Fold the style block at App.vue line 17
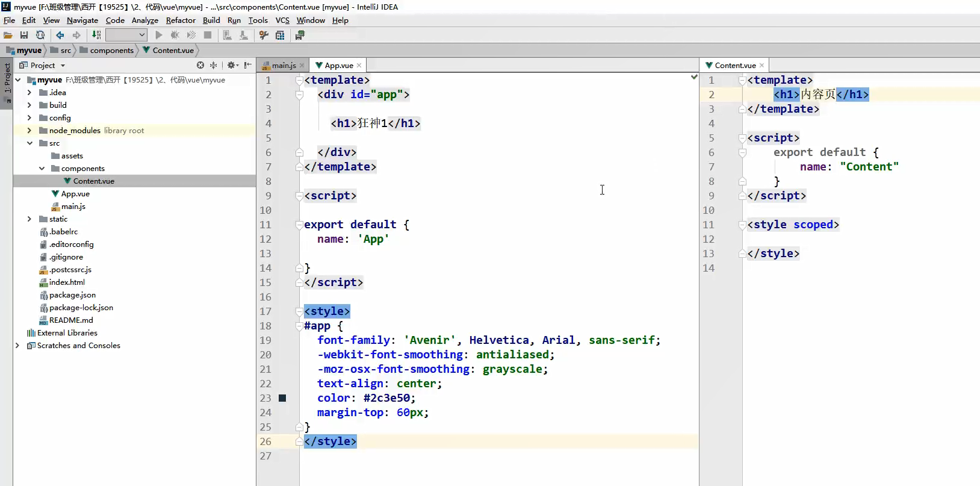The image size is (980, 486). coord(299,311)
